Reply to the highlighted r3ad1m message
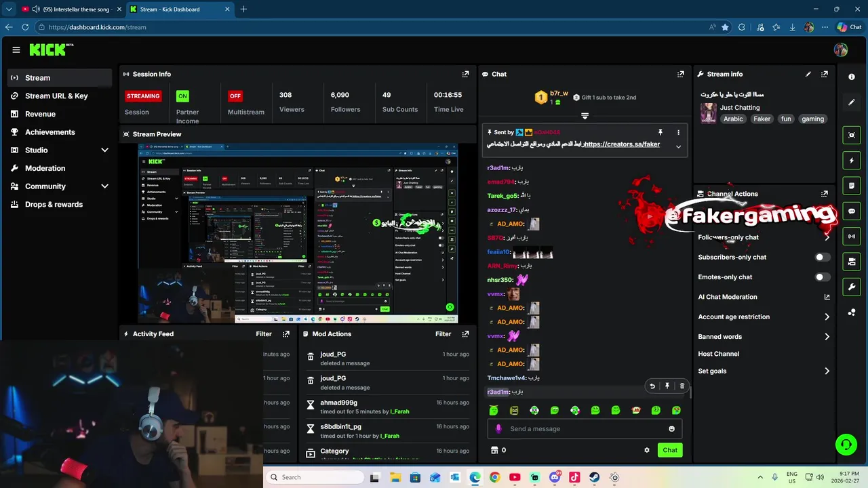This screenshot has height=488, width=868. [x=652, y=386]
